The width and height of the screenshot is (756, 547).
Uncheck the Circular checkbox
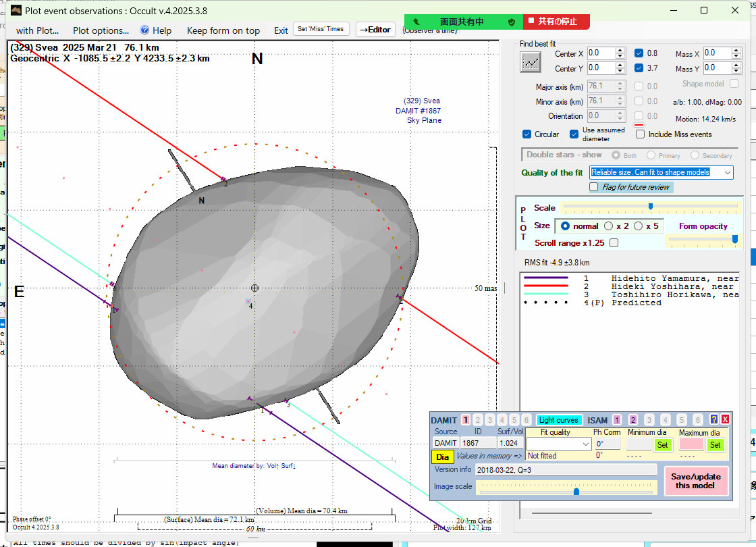pyautogui.click(x=528, y=134)
